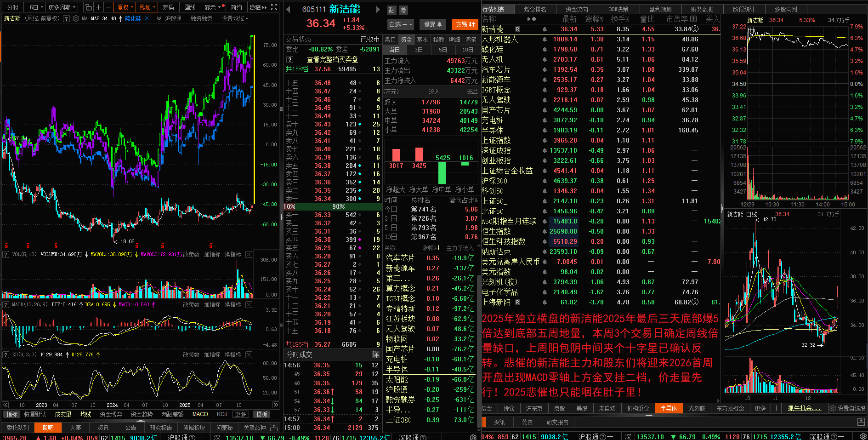Toggle 均线 indicator

pos(86,414)
